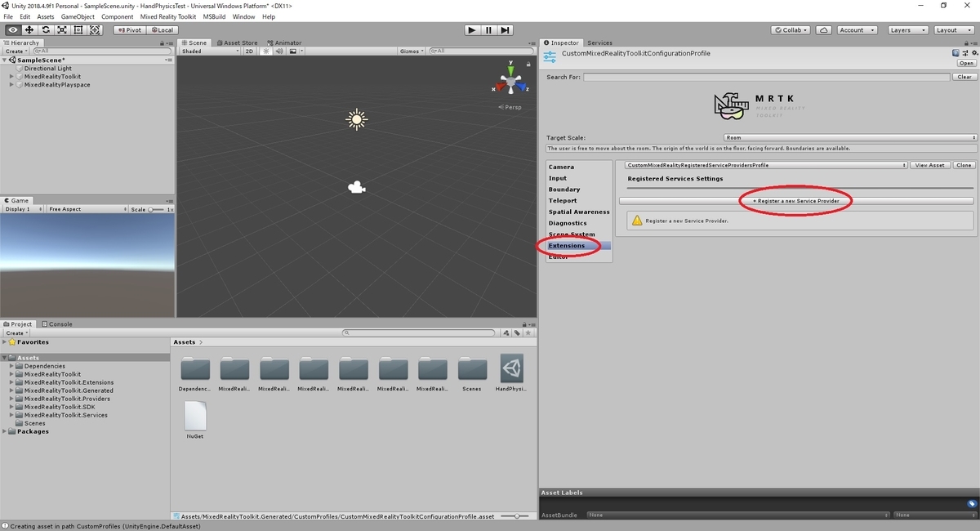The image size is (980, 531).
Task: Switch to the Services tab
Action: point(599,42)
